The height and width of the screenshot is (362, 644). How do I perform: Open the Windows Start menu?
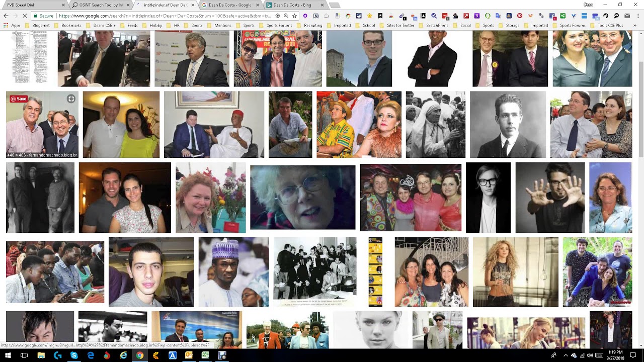pyautogui.click(x=8, y=355)
